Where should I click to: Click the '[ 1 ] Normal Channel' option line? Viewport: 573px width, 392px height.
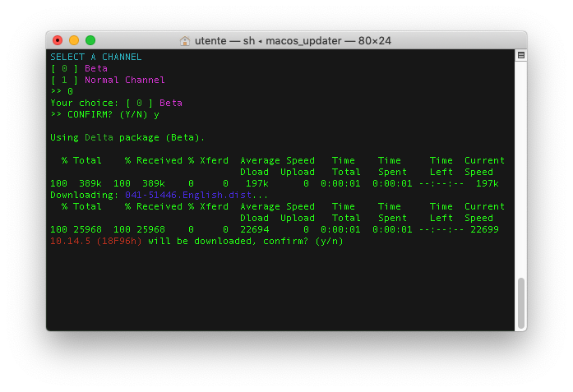(108, 80)
